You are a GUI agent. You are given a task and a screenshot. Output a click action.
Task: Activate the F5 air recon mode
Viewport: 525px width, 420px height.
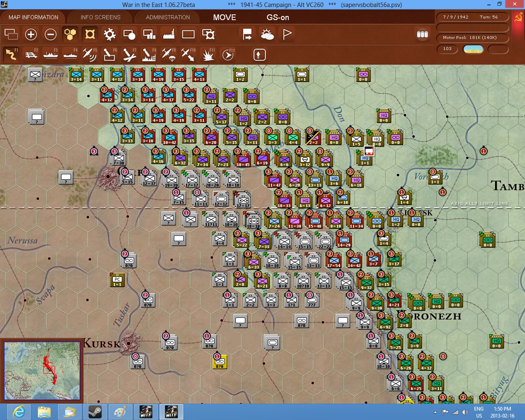point(90,55)
